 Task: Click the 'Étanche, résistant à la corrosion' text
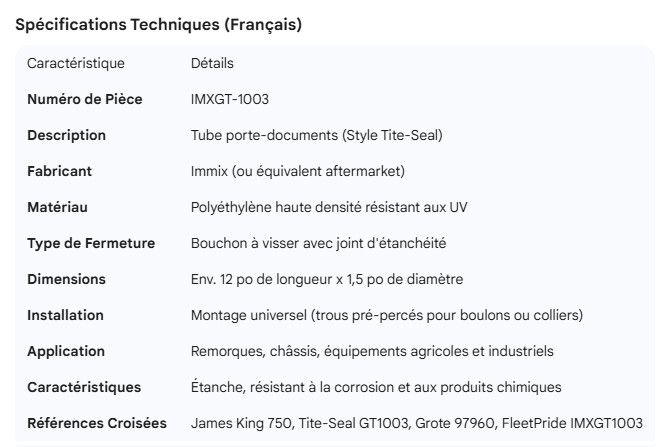[x=376, y=387]
